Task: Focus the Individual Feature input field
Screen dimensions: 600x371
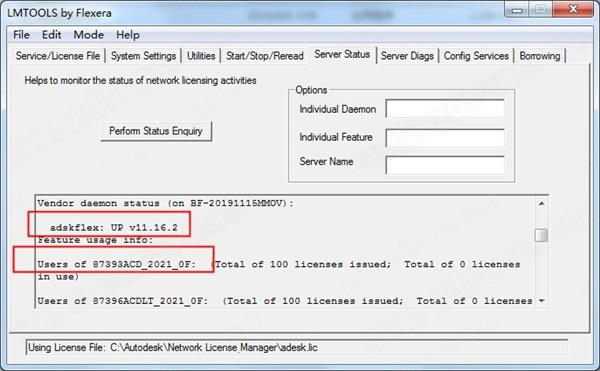Action: tap(445, 138)
